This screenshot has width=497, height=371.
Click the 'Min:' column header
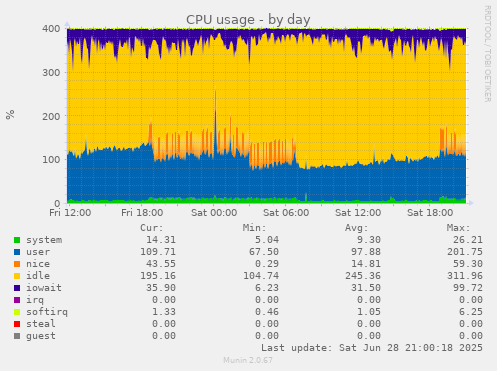click(x=254, y=228)
